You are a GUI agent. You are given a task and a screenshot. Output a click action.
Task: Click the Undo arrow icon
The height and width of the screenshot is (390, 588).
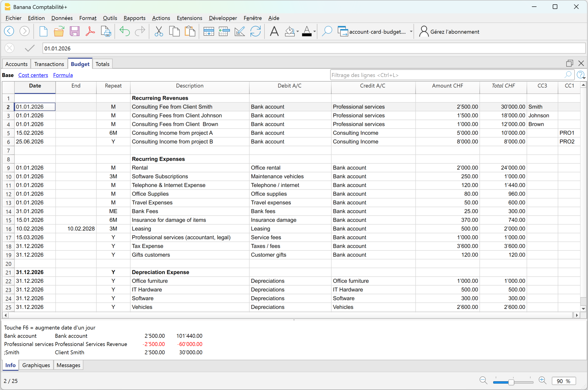pyautogui.click(x=124, y=32)
